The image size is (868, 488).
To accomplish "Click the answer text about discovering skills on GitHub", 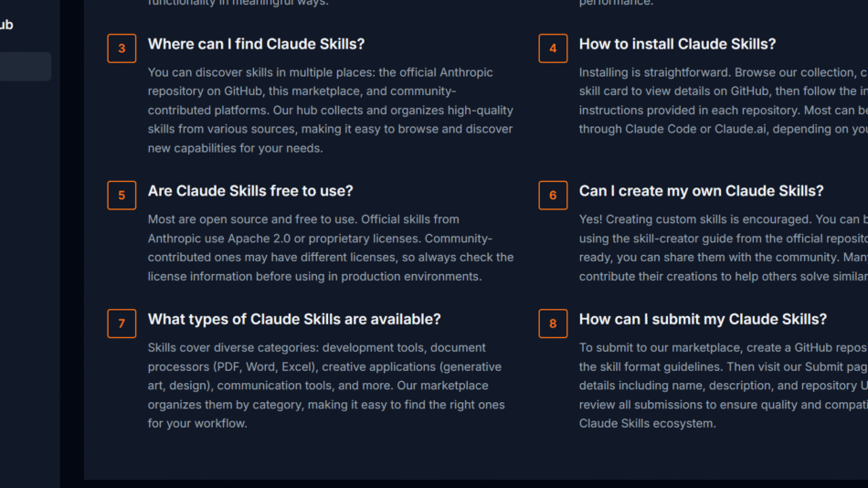I will click(x=330, y=110).
